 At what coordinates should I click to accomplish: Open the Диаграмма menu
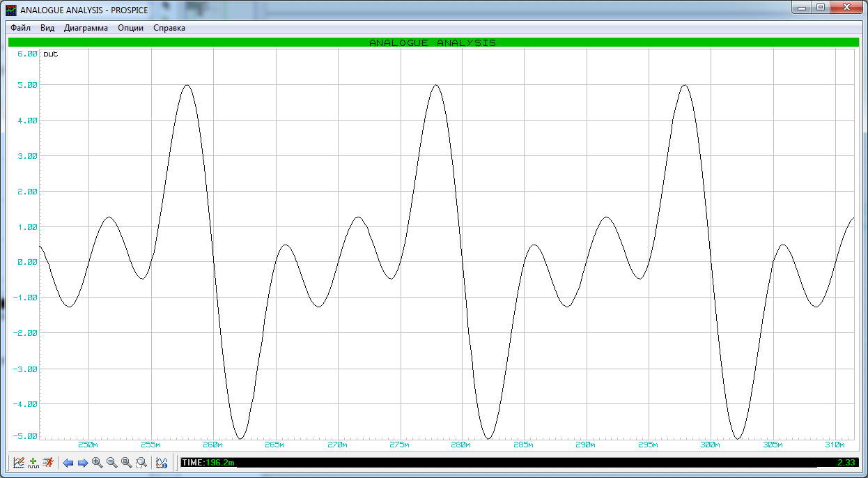[x=86, y=28]
